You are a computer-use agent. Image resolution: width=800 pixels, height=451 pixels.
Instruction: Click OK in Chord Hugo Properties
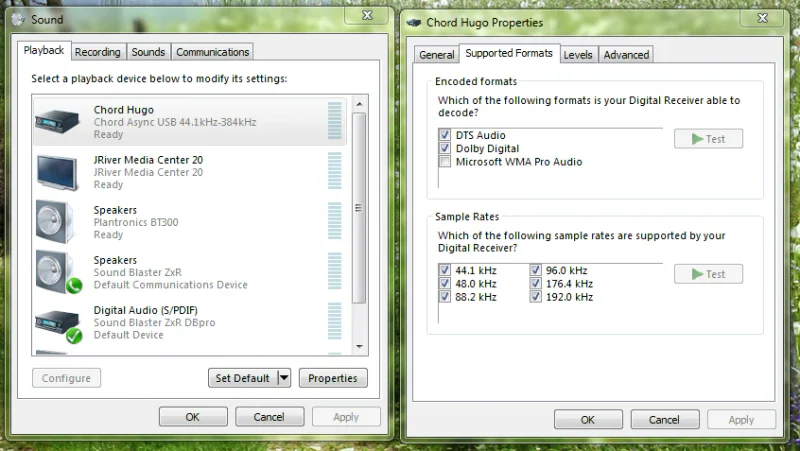tap(588, 420)
